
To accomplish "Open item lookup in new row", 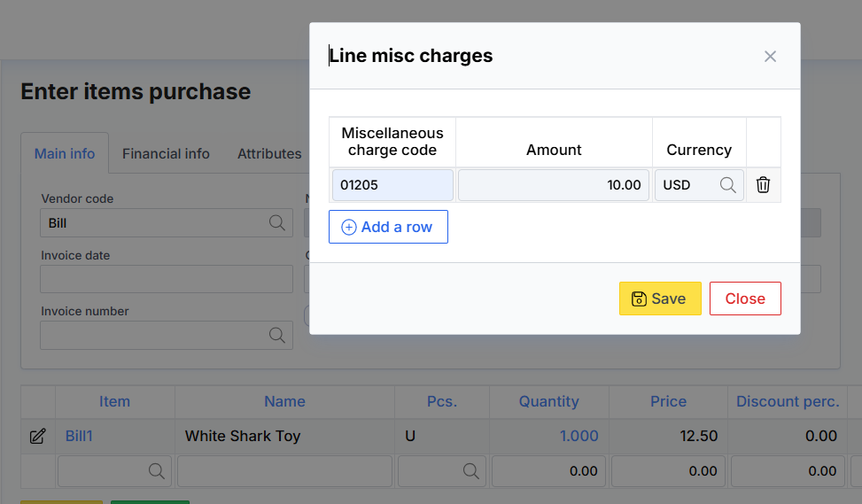I will [x=157, y=471].
